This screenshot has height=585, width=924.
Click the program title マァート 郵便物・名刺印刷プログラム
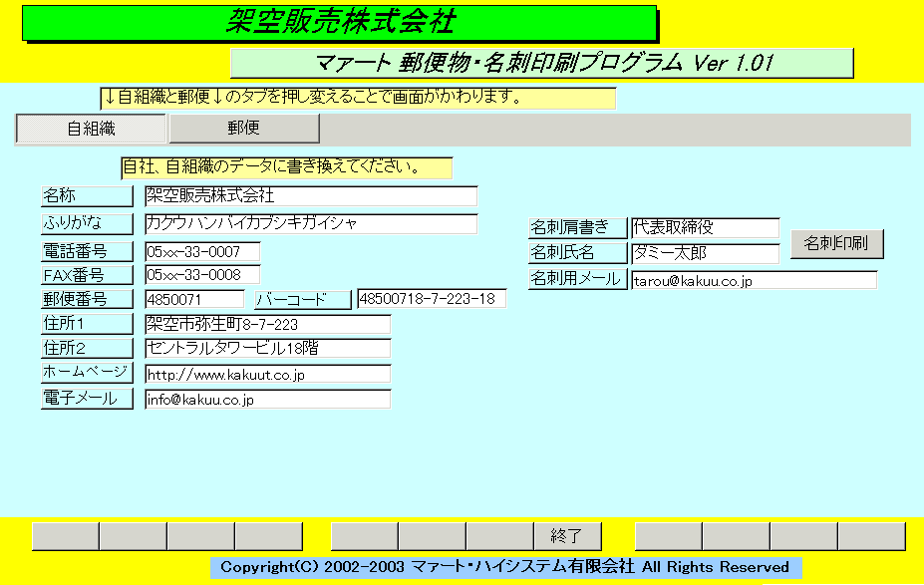click(x=542, y=63)
